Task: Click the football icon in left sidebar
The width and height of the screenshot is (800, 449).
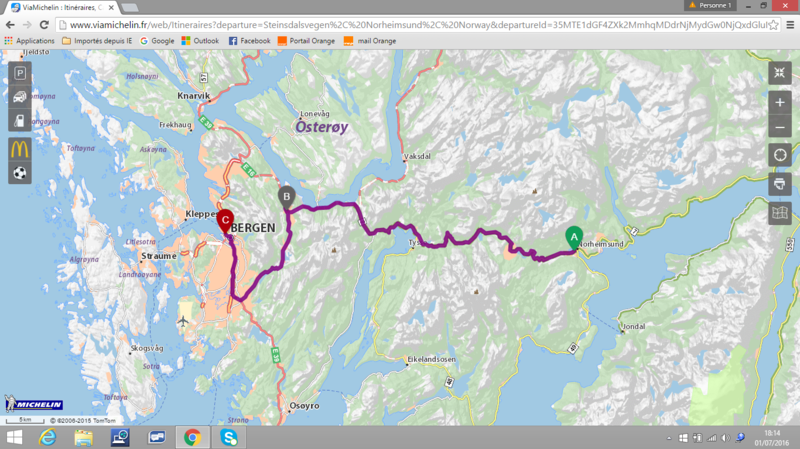Action: (20, 173)
